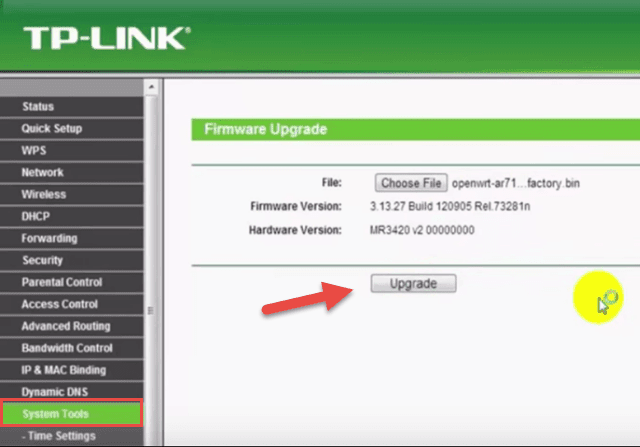Image resolution: width=640 pixels, height=447 pixels.
Task: Click the Upgrade button
Action: click(x=413, y=284)
